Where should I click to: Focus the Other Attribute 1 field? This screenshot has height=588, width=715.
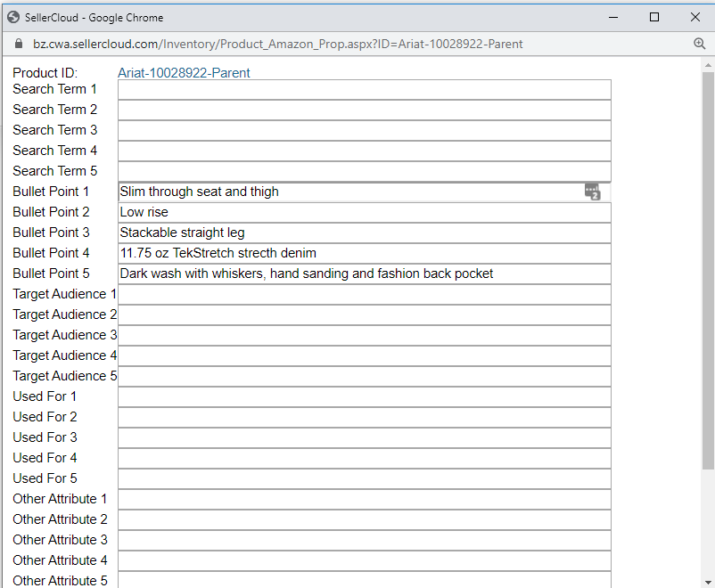coord(365,500)
